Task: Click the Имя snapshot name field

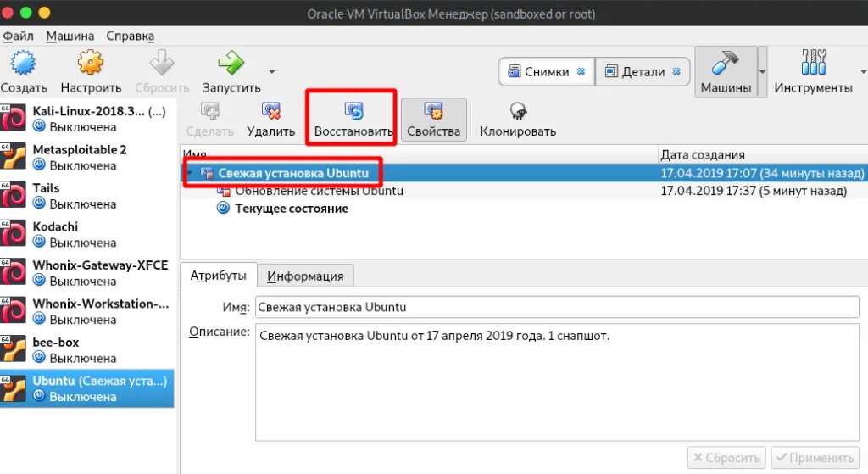Action: (557, 307)
